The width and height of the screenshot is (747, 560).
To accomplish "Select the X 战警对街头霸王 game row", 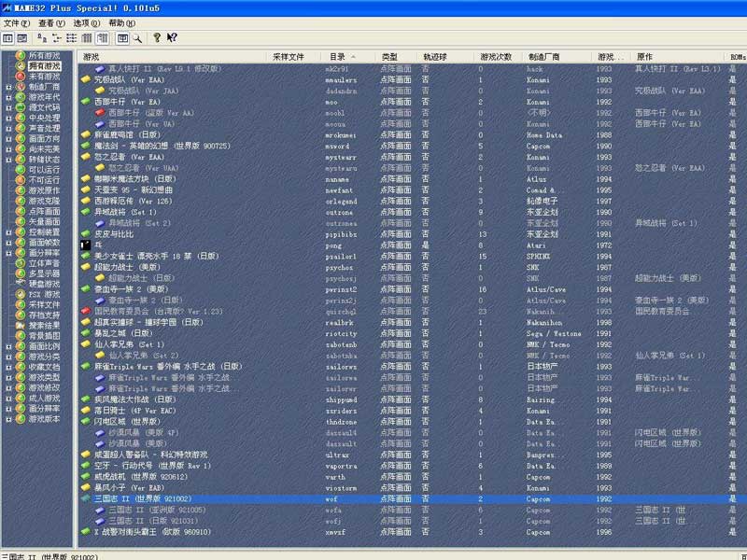I will coord(410,532).
